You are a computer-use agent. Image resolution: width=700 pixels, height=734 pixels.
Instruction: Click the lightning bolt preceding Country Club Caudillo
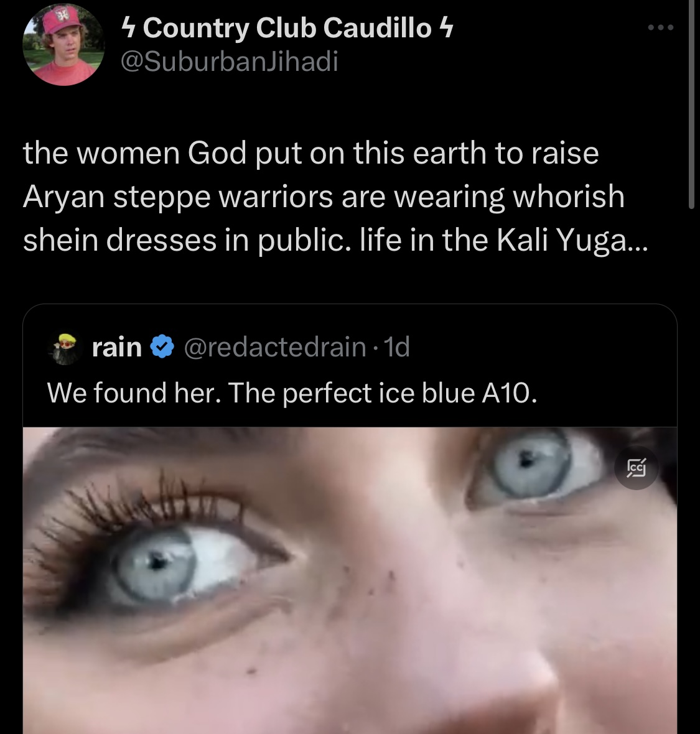[x=129, y=27]
